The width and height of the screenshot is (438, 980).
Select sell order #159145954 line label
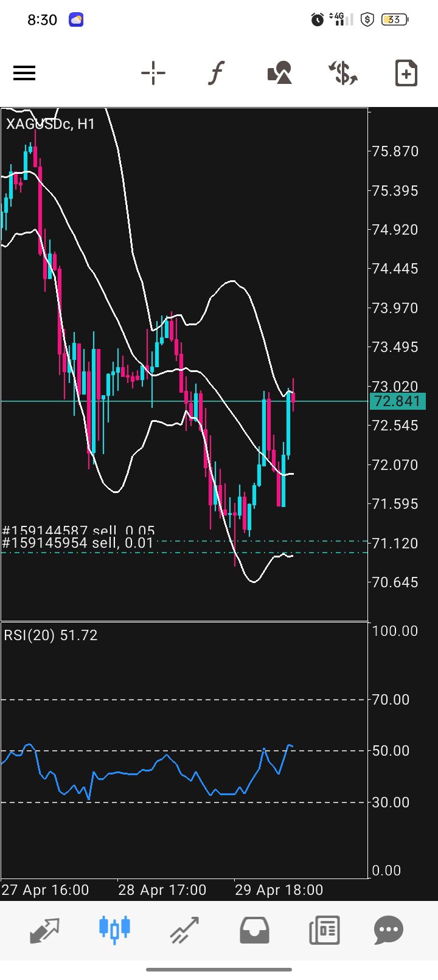[x=78, y=543]
